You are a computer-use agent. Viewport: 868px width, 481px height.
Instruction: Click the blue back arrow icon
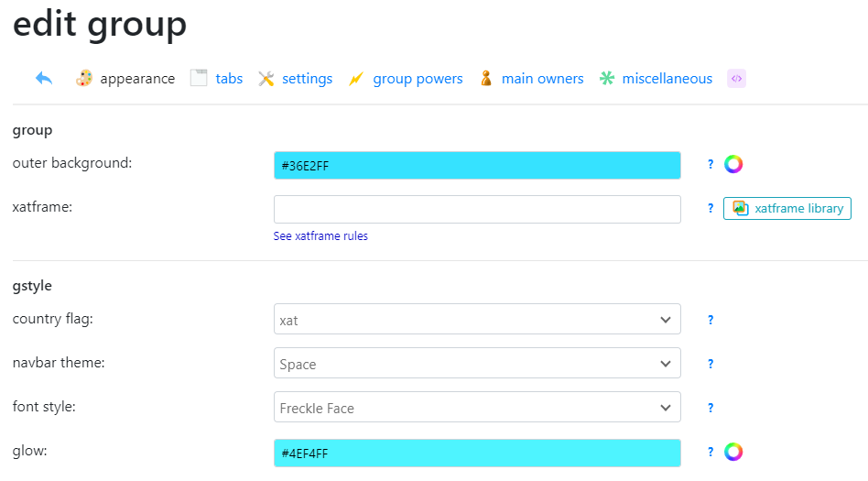[44, 78]
